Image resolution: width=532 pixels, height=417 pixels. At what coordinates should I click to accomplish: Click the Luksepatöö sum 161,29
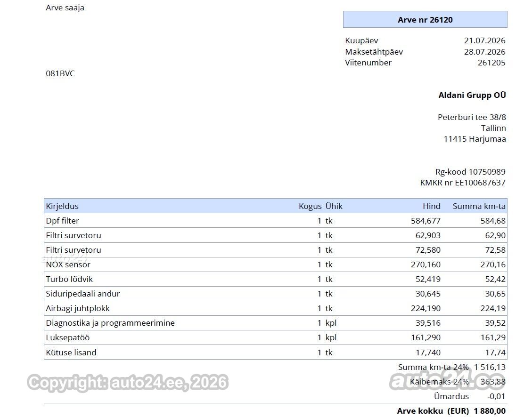[493, 337]
